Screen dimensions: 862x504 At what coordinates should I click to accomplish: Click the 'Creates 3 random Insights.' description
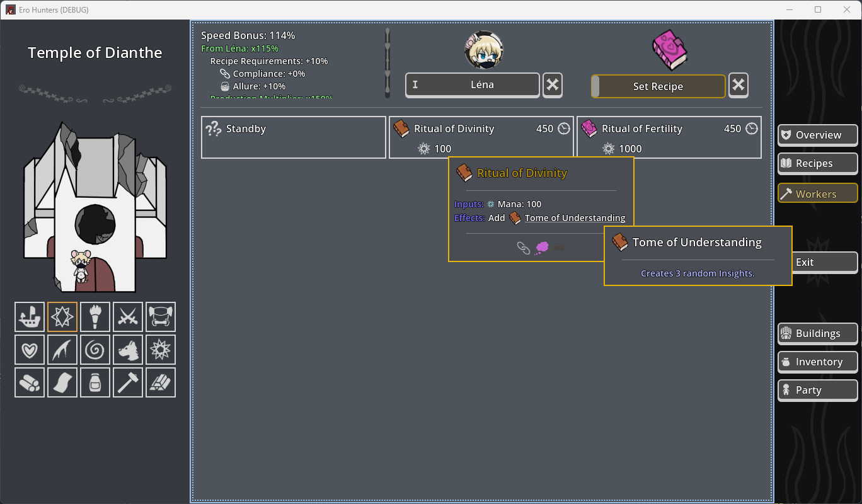point(698,273)
